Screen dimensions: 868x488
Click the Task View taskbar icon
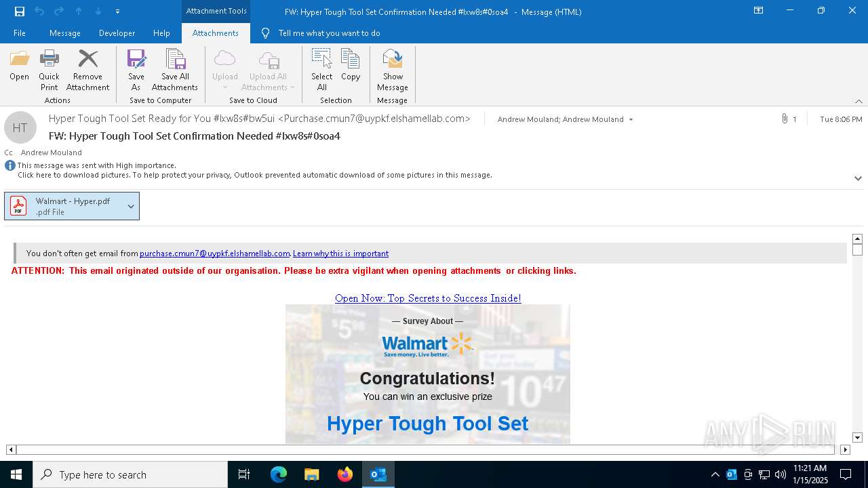point(244,474)
